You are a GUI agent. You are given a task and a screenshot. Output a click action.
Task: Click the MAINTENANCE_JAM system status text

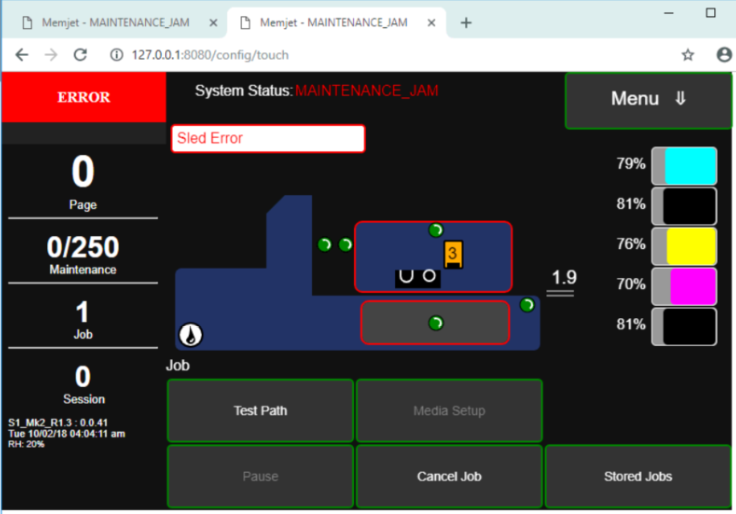(367, 91)
